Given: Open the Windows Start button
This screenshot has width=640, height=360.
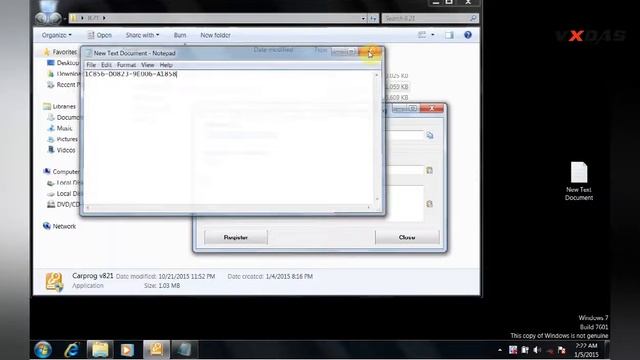Looking at the screenshot, I should pos(43,350).
